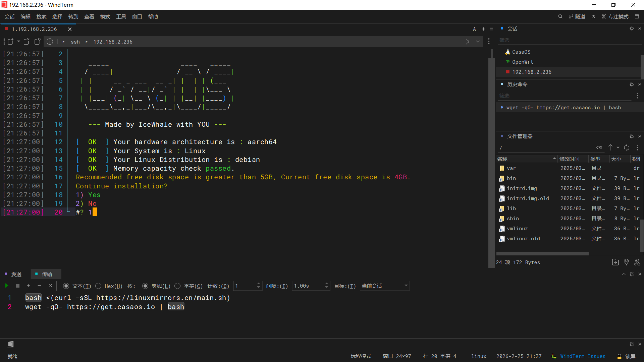This screenshot has width=644, height=362.
Task: Click the folder arrow icon under file list
Action: (x=615, y=262)
